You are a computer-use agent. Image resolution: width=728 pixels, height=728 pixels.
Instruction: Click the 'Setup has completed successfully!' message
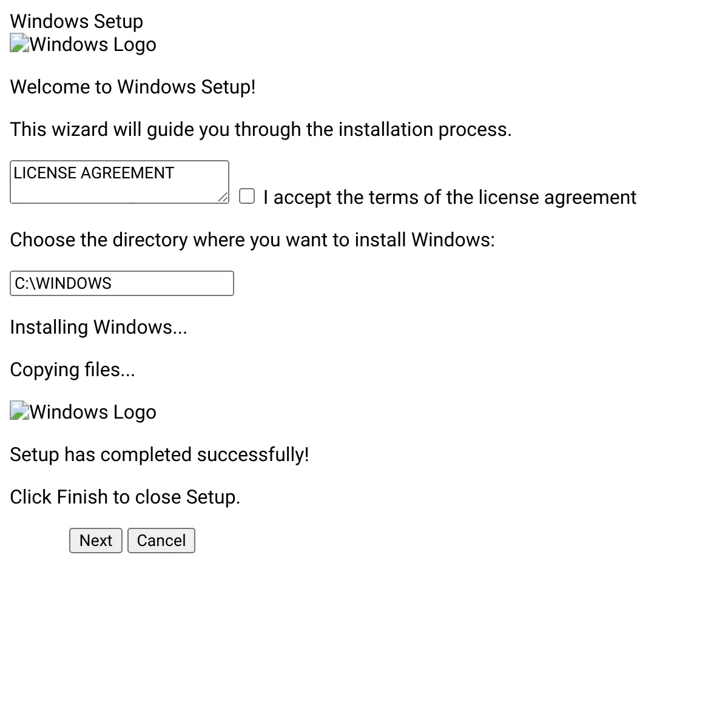coord(160,454)
